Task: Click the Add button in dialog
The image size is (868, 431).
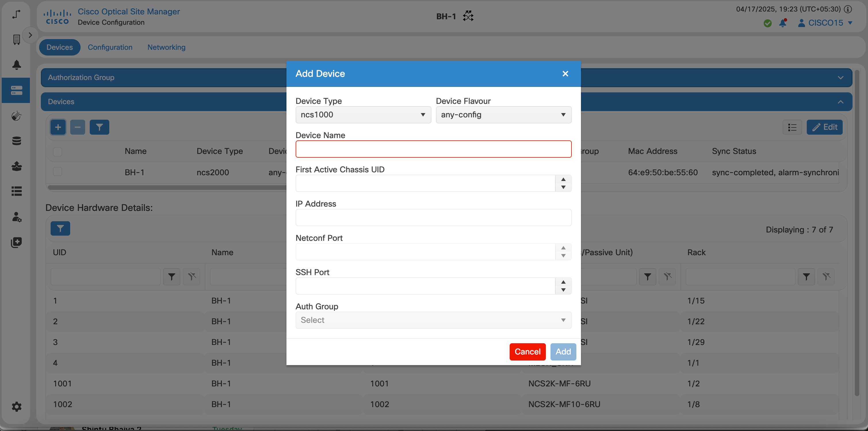Action: pyautogui.click(x=563, y=352)
